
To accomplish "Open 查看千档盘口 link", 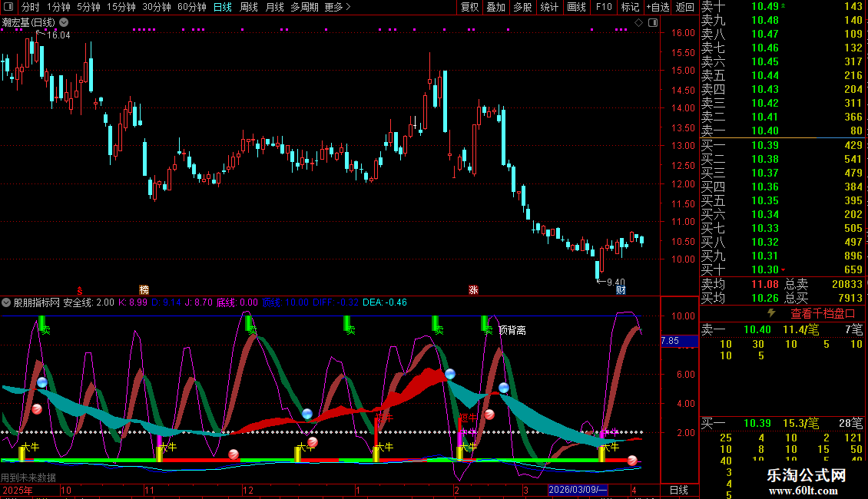I will point(822,313).
